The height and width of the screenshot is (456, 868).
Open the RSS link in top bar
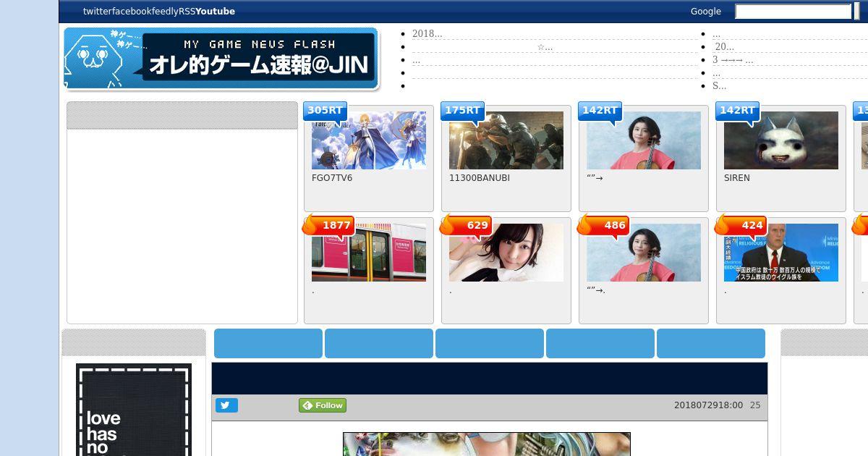pyautogui.click(x=187, y=12)
